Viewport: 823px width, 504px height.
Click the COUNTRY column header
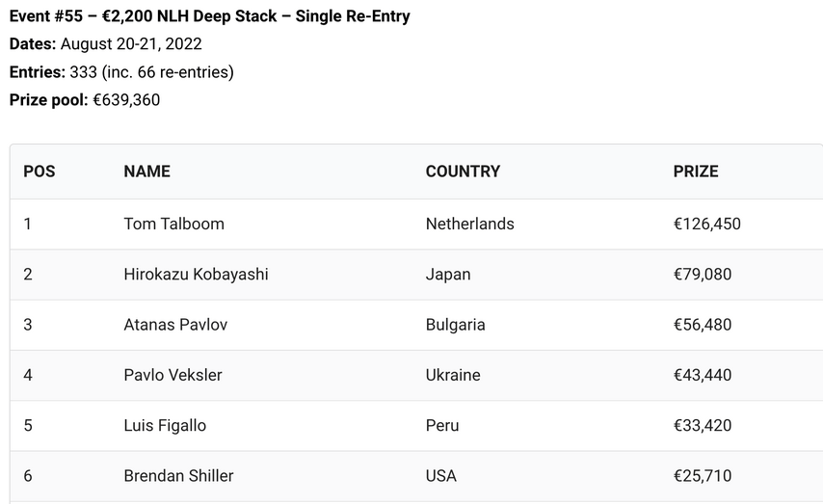[463, 172]
